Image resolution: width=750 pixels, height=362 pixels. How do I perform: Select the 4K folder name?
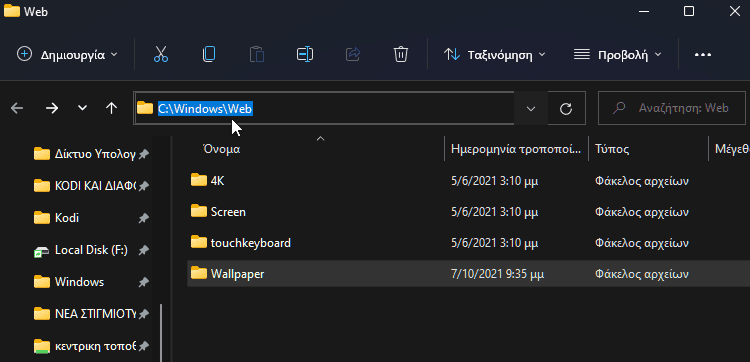217,181
